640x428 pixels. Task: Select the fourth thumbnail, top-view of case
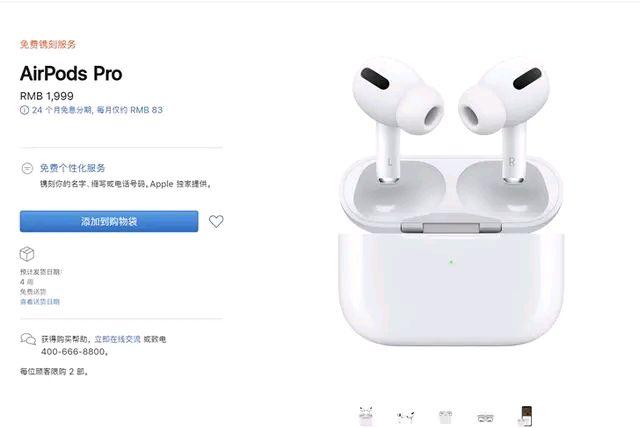(x=485, y=418)
